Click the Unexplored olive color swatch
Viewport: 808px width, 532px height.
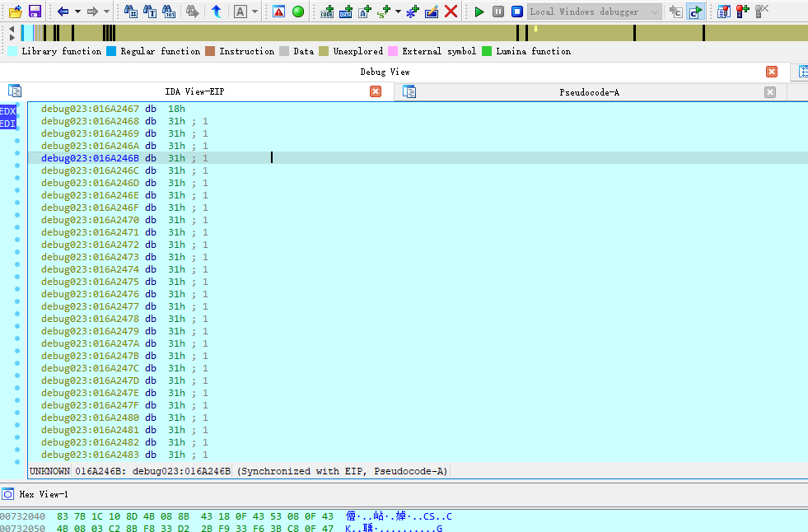click(324, 51)
